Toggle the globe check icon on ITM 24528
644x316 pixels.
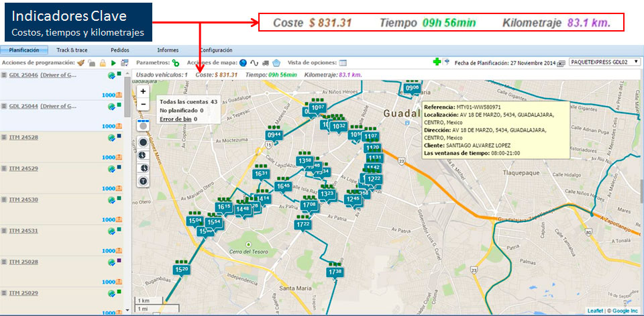click(111, 138)
